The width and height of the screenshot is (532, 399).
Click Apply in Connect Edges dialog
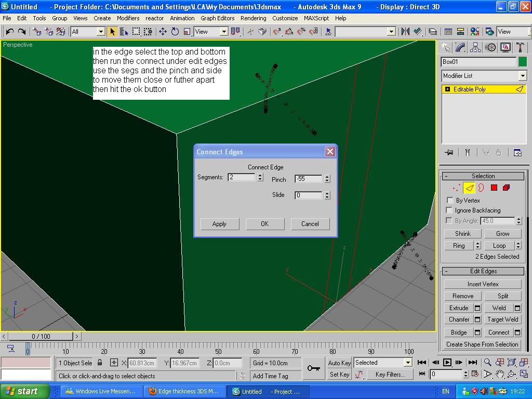(x=219, y=224)
